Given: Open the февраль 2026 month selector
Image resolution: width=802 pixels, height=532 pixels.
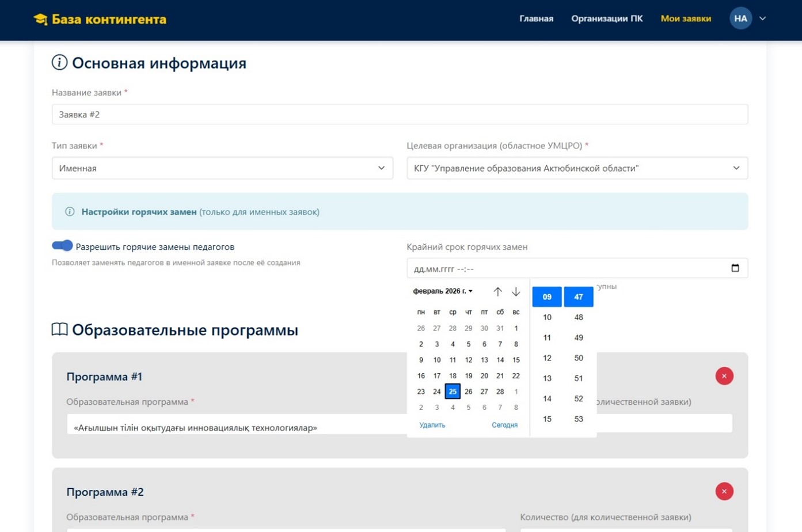Looking at the screenshot, I should pyautogui.click(x=442, y=291).
